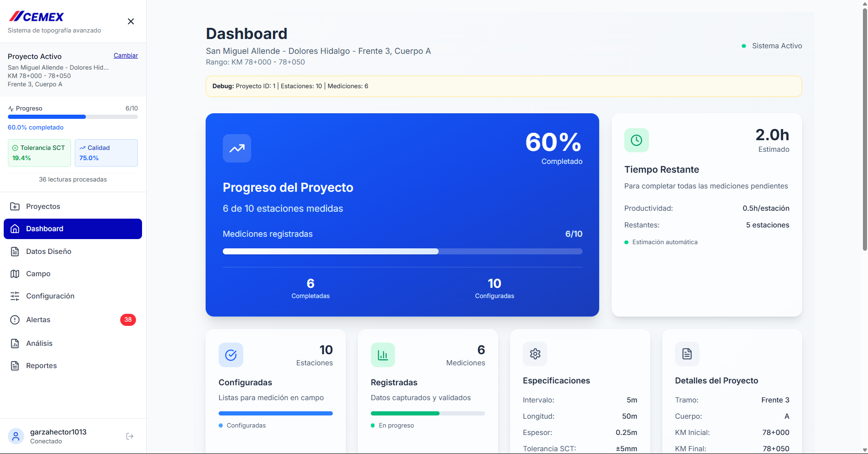Open the Alertas section
868x454 pixels.
[x=73, y=320]
